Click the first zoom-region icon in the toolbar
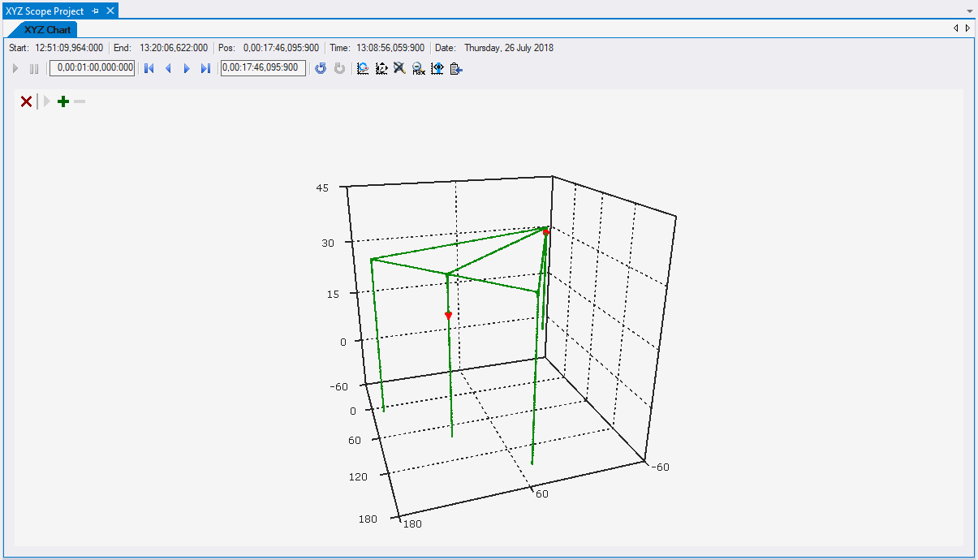The image size is (978, 560). pos(363,69)
